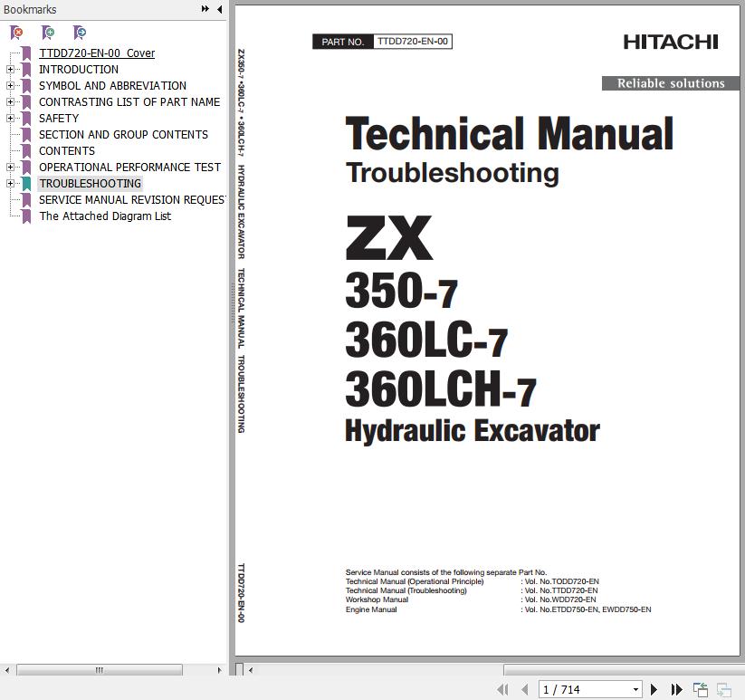Click the bookmarks panel horizontal scrollbar

pyautogui.click(x=100, y=670)
